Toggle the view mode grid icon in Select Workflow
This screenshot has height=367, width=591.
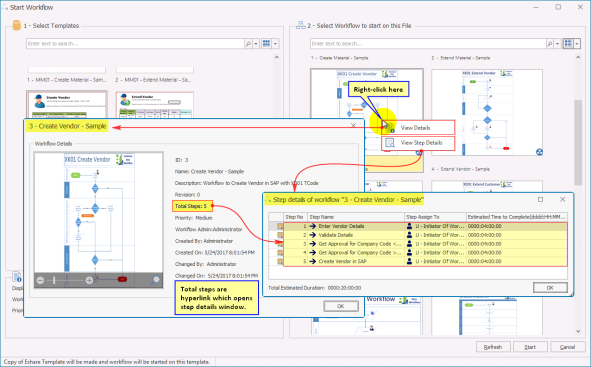tap(568, 44)
